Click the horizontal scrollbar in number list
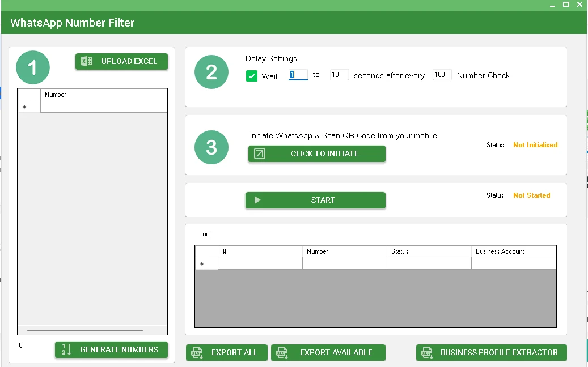Image resolution: width=588 pixels, height=367 pixels. pos(85,330)
